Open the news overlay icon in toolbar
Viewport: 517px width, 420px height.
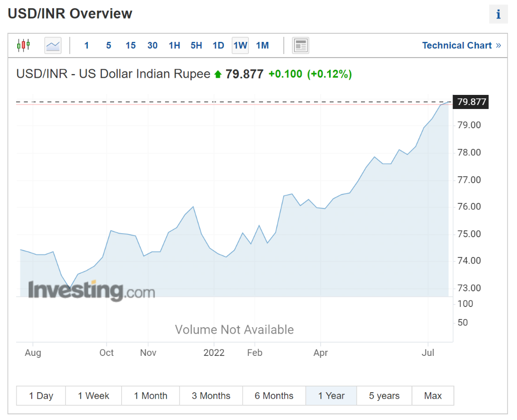(300, 45)
